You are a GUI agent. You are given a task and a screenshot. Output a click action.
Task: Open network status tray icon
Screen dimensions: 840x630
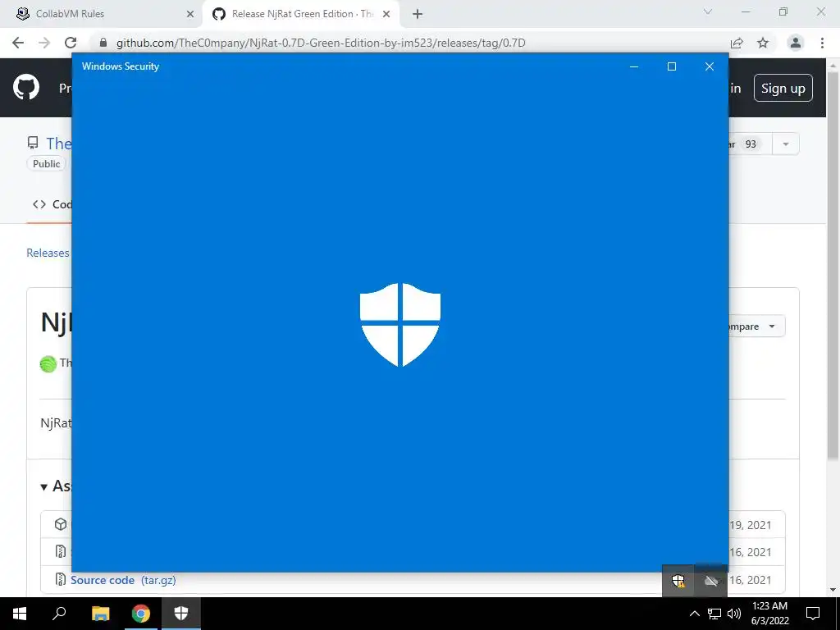coord(714,614)
